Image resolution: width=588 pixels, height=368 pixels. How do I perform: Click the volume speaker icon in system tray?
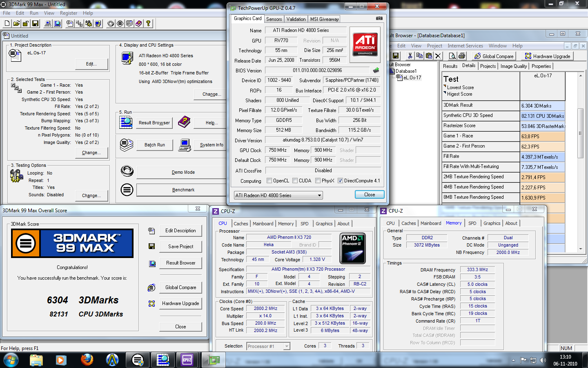pyautogui.click(x=543, y=360)
